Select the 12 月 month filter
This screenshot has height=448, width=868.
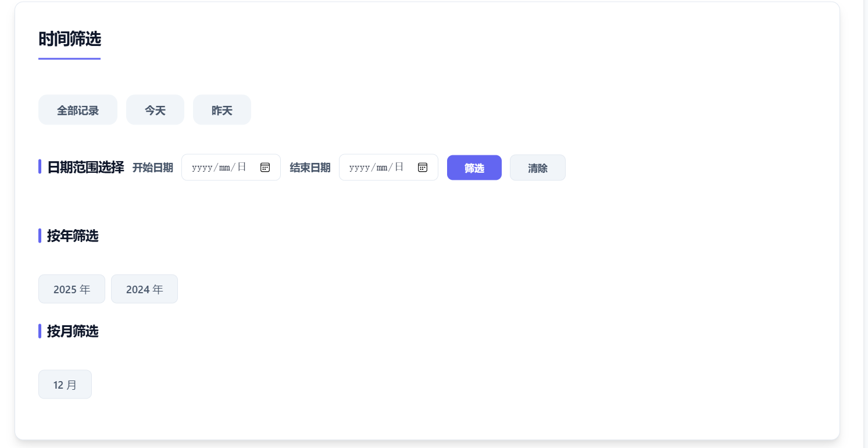click(65, 384)
